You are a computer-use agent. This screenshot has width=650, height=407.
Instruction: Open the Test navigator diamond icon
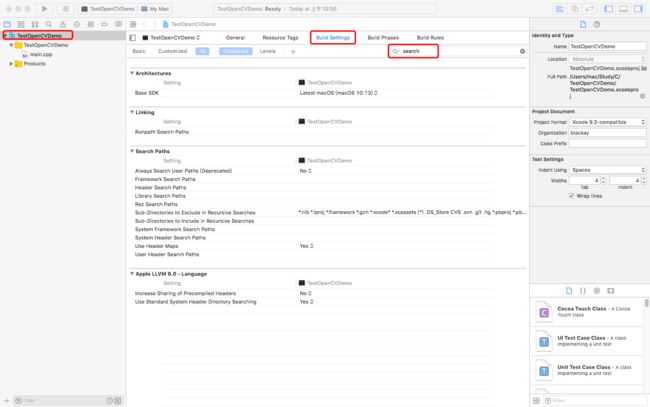point(77,24)
